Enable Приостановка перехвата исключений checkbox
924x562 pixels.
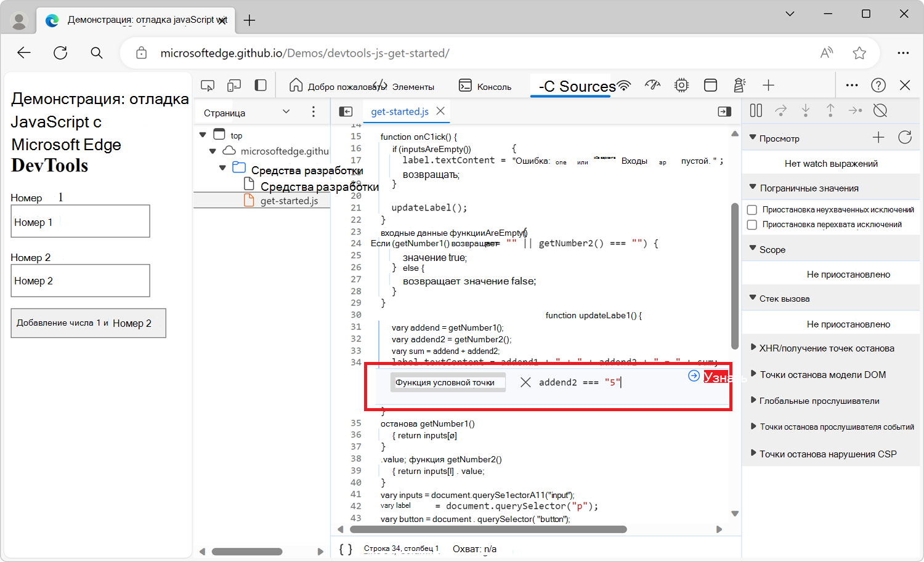(x=752, y=225)
